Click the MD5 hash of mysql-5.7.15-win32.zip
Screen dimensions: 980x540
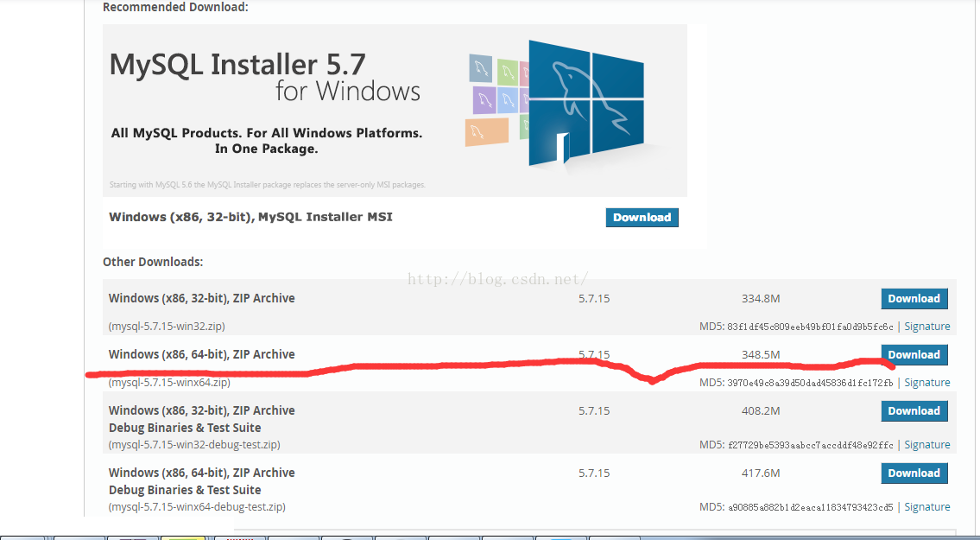[810, 327]
